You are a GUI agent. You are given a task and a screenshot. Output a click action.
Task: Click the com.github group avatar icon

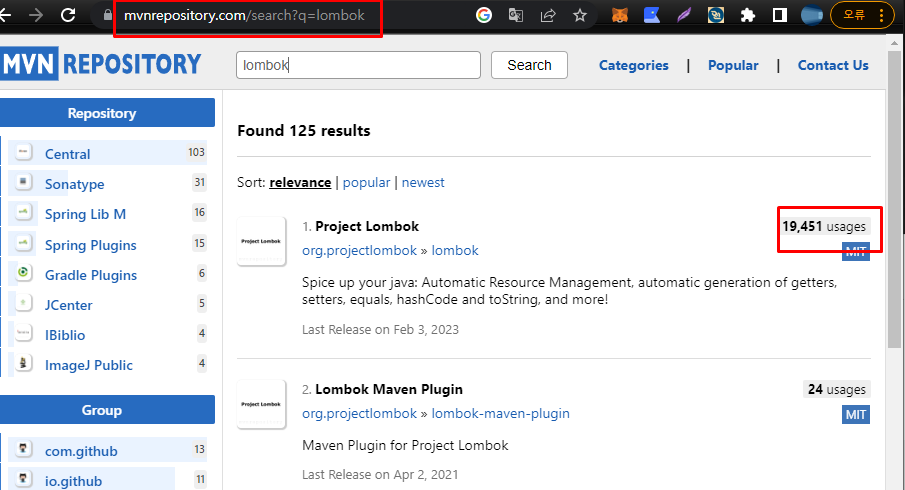pos(23,449)
